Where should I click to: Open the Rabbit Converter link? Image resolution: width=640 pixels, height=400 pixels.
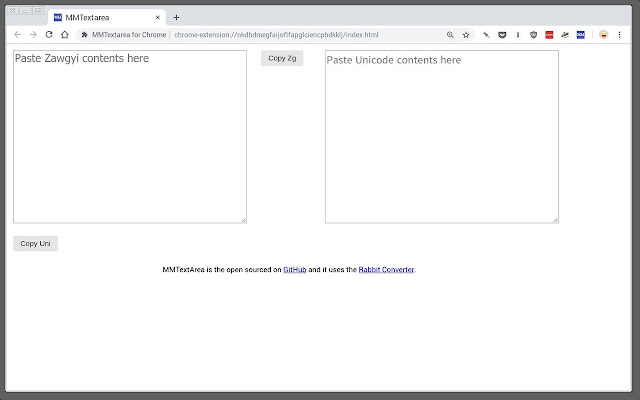click(x=386, y=270)
